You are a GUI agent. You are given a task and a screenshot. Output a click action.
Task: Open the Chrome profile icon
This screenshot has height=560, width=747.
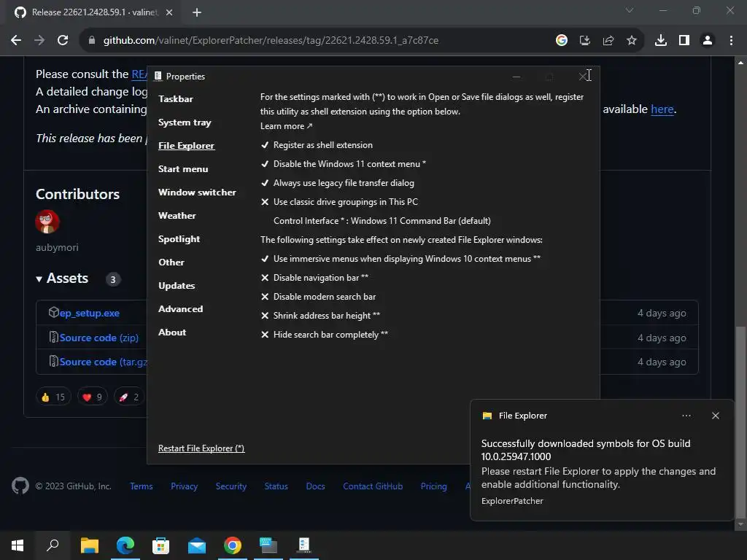[x=708, y=41]
